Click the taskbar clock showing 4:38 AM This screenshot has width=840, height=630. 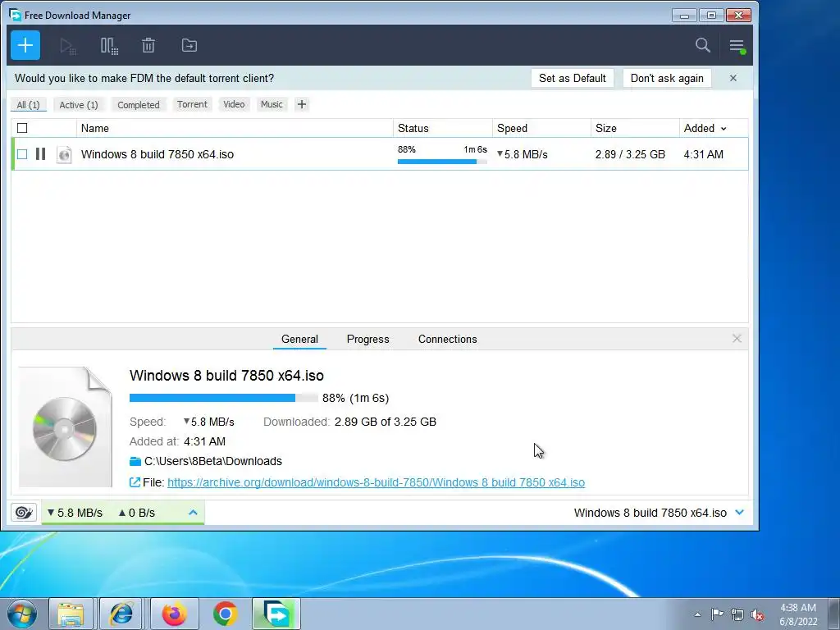(x=797, y=614)
